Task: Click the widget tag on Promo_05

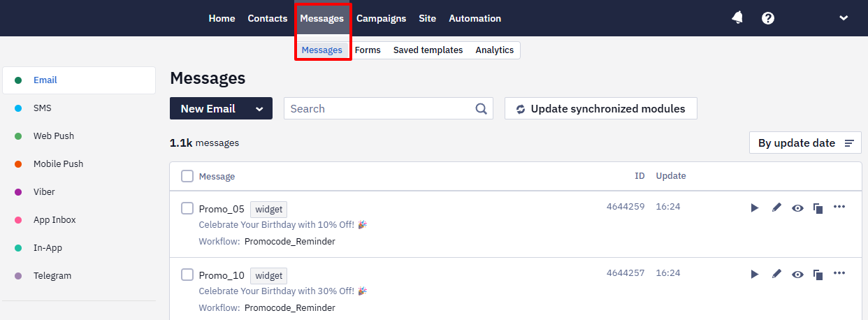Action: [x=268, y=209]
